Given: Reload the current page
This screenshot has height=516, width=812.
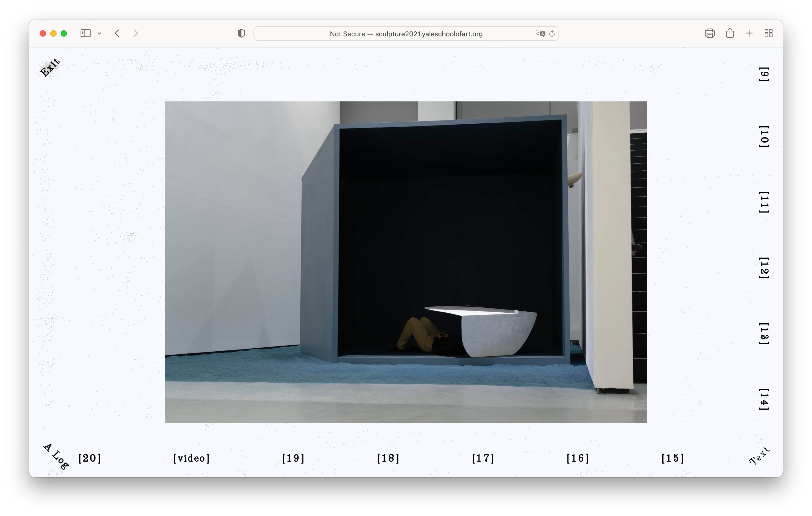Looking at the screenshot, I should point(552,33).
